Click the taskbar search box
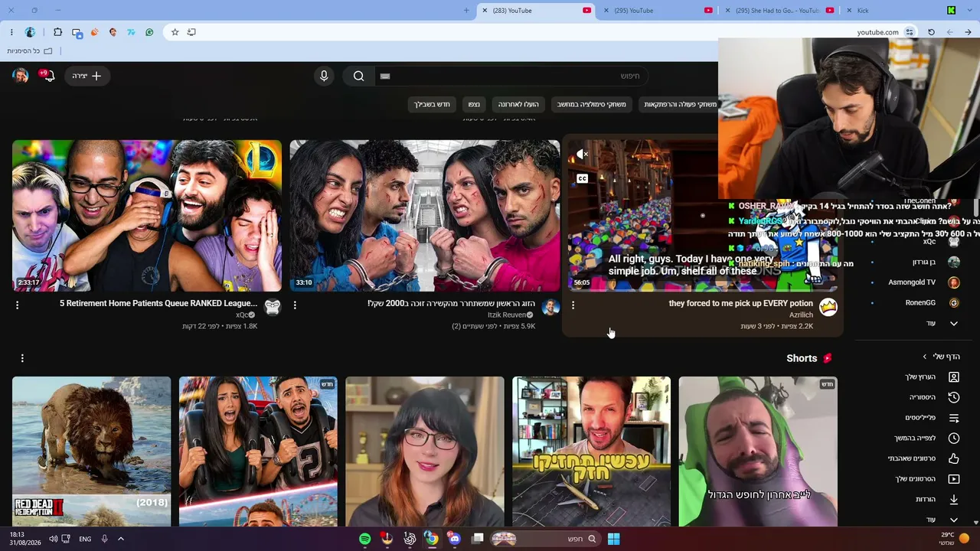This screenshot has width=980, height=551. pos(544,539)
